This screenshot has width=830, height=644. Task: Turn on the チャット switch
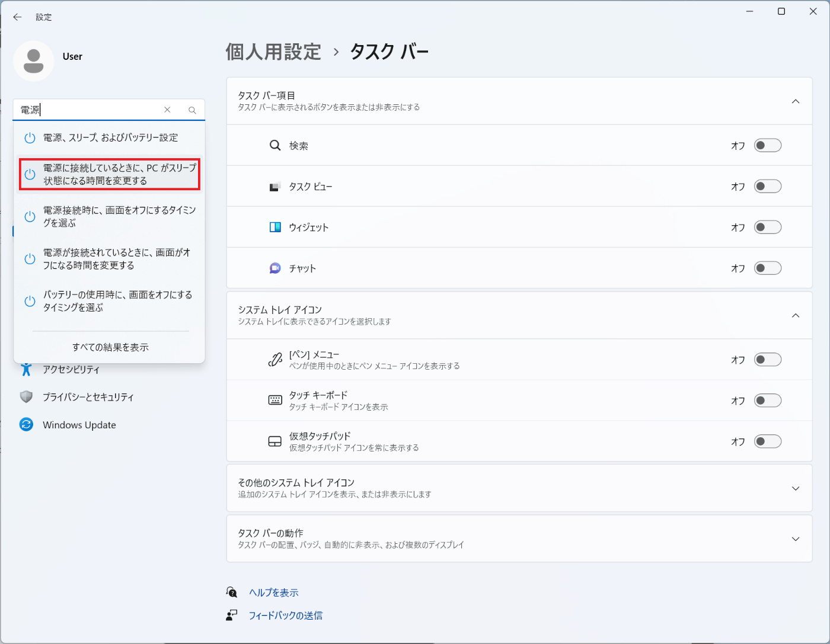(768, 268)
